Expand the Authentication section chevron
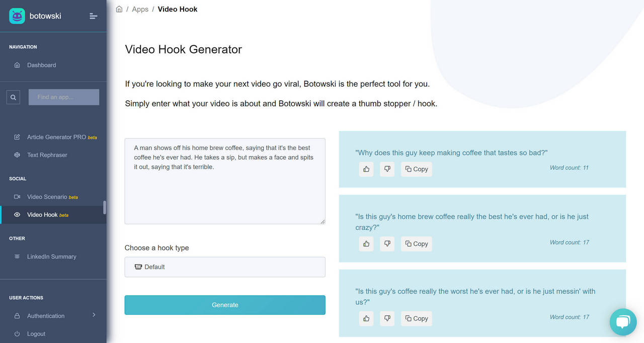The width and height of the screenshot is (644, 343). click(x=94, y=315)
